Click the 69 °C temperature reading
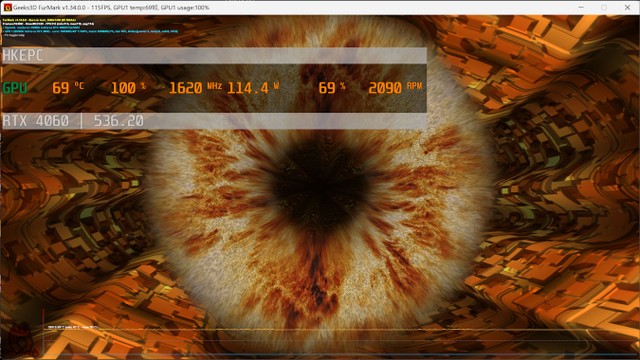Screen dimensions: 640x360 (x=68, y=88)
